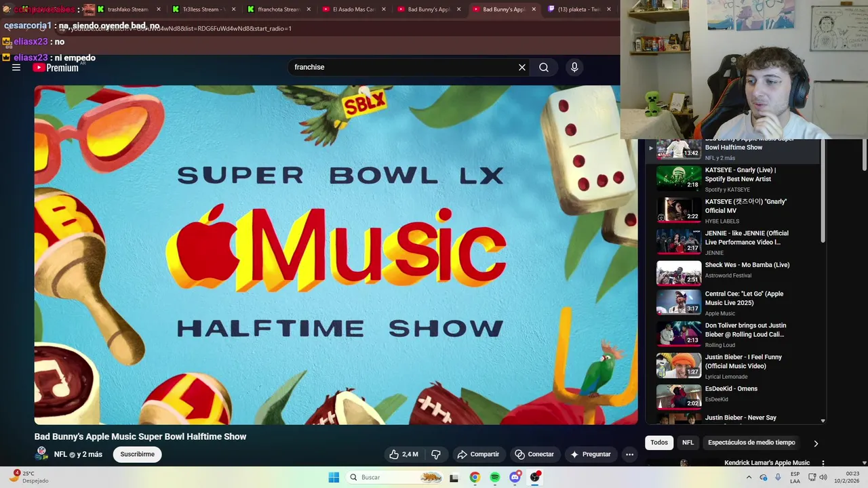Open options for Kendrick Lamar video
The width and height of the screenshot is (868, 488).
tap(823, 463)
